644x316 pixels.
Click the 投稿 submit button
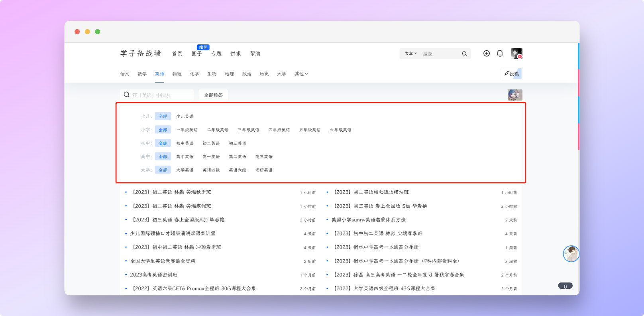512,74
